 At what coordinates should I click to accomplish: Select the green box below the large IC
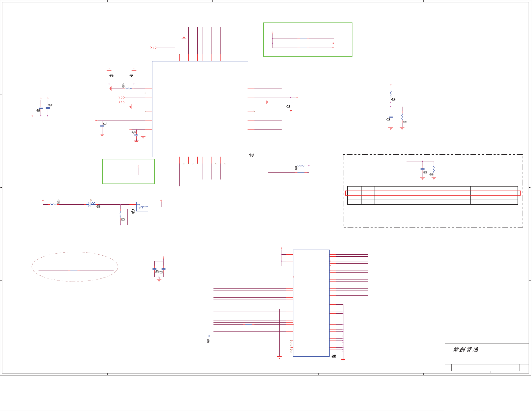pos(128,171)
